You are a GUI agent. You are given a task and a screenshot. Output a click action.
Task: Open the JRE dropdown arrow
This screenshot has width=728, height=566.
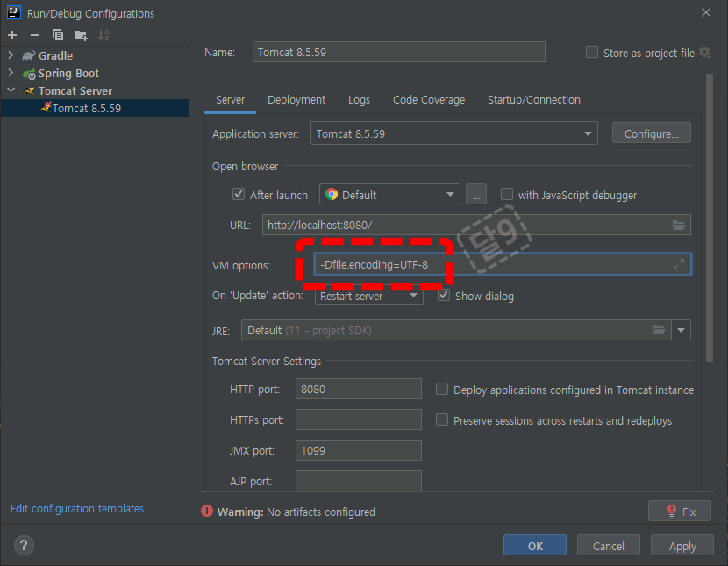click(682, 330)
